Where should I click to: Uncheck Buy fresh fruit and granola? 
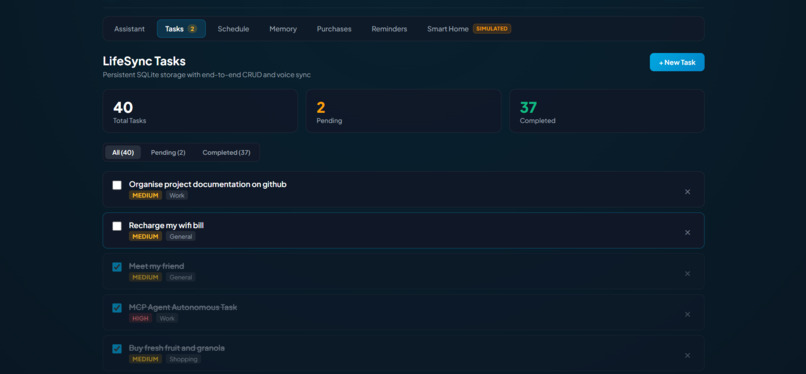[x=117, y=349]
